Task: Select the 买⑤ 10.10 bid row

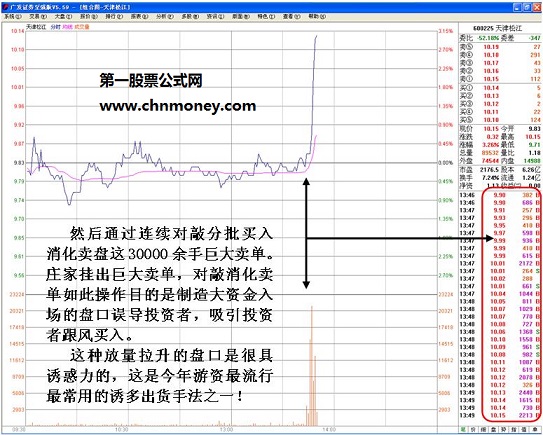Action: click(500, 120)
